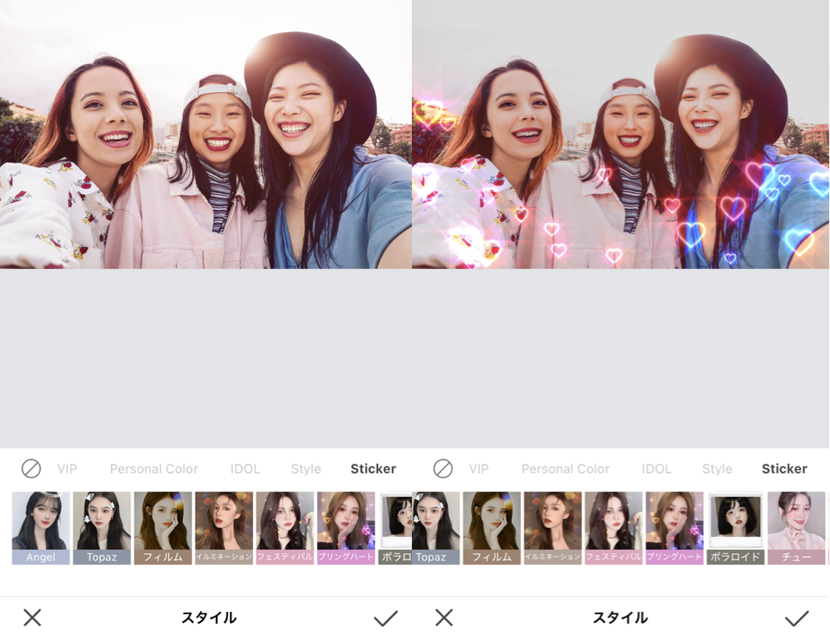Switch to the Sticker tab
Viewport: 830px width, 644px height.
point(373,469)
